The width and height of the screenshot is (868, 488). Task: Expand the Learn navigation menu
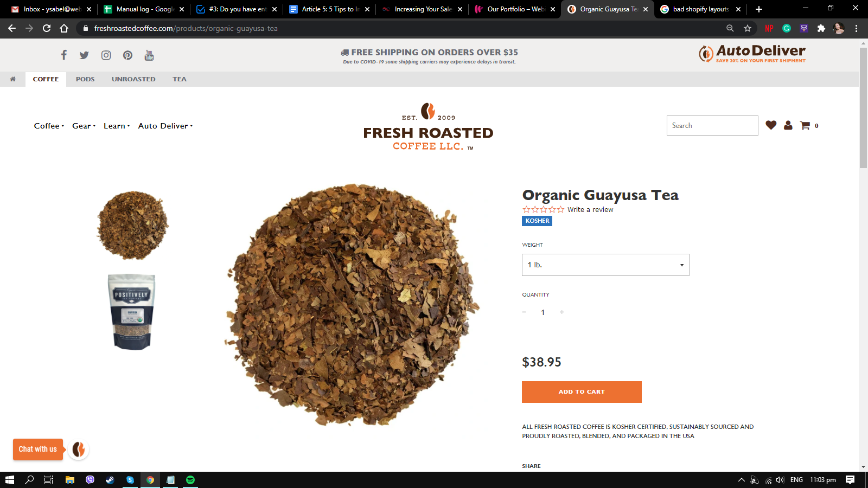point(117,126)
